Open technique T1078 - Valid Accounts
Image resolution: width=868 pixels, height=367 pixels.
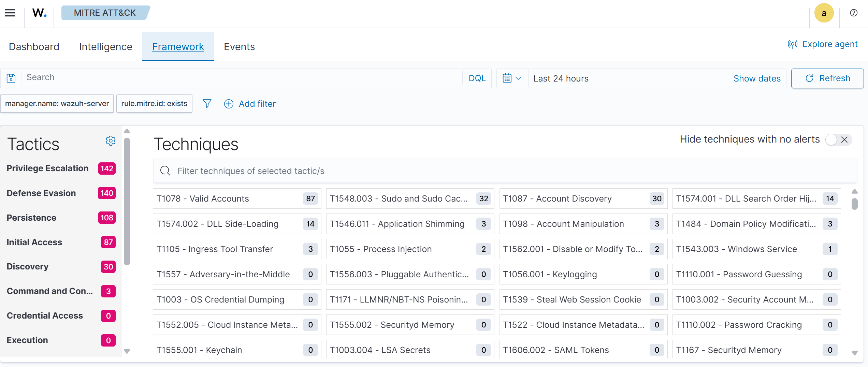[237, 199]
